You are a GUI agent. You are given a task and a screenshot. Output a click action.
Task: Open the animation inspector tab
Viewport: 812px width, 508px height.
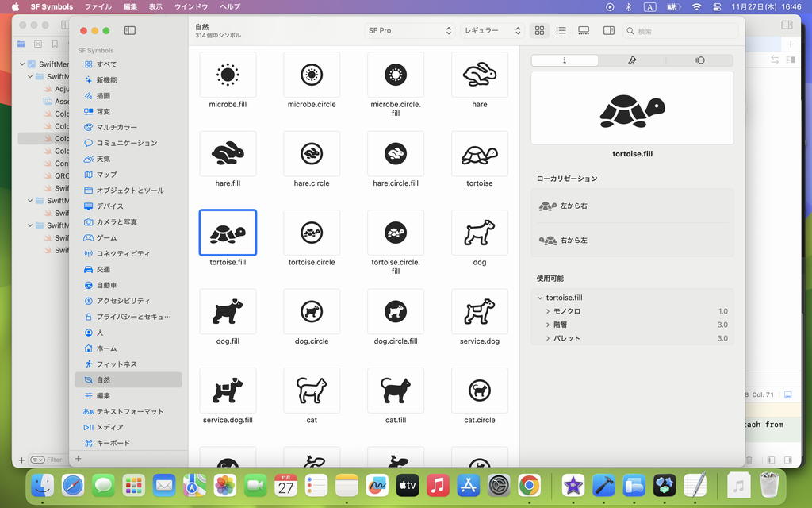[699, 60]
